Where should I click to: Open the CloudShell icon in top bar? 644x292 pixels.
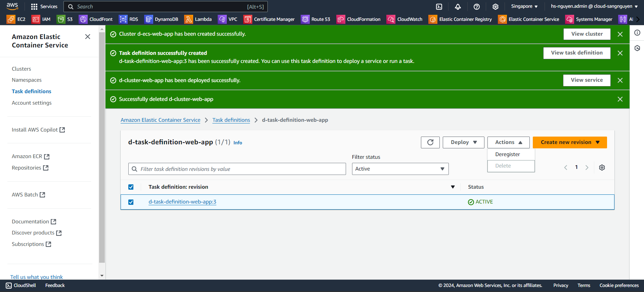click(x=439, y=7)
